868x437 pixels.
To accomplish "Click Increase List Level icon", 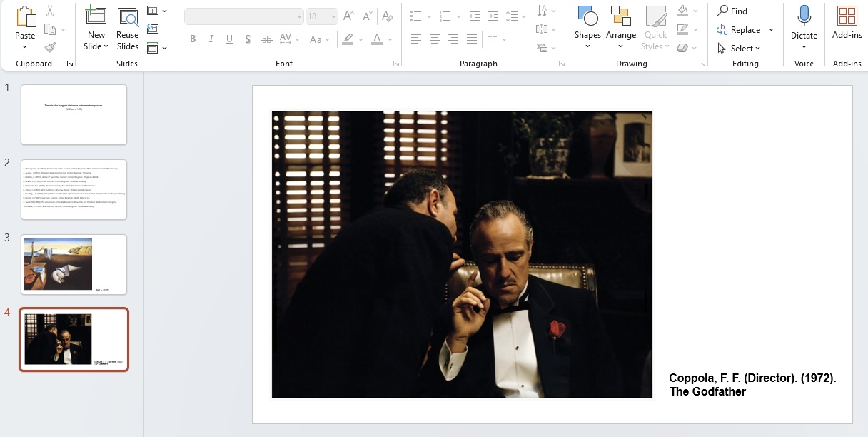I will [x=493, y=16].
